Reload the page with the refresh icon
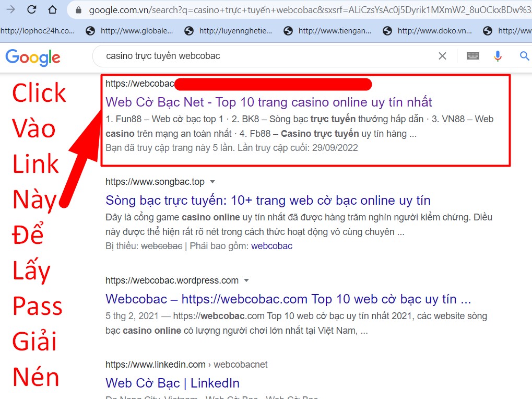532x399 pixels. pyautogui.click(x=31, y=9)
